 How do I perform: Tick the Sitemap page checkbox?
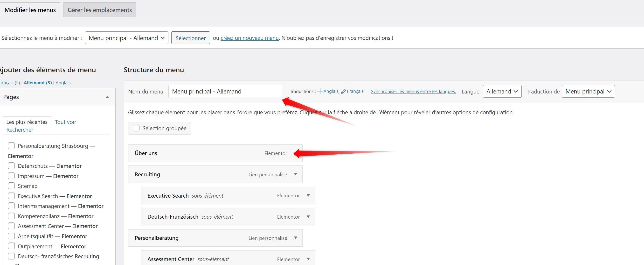click(11, 186)
